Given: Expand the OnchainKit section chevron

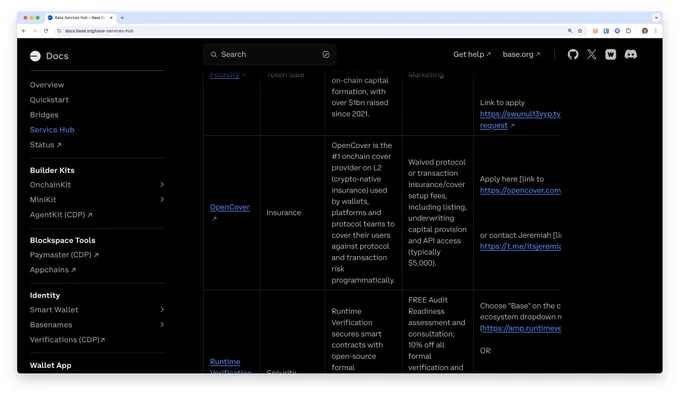Looking at the screenshot, I should (x=162, y=185).
